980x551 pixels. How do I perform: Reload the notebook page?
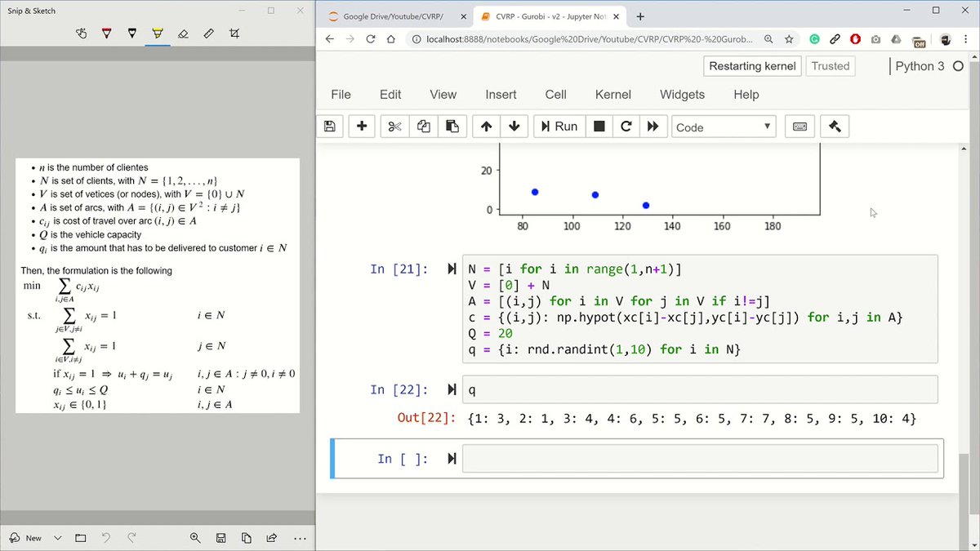click(371, 39)
